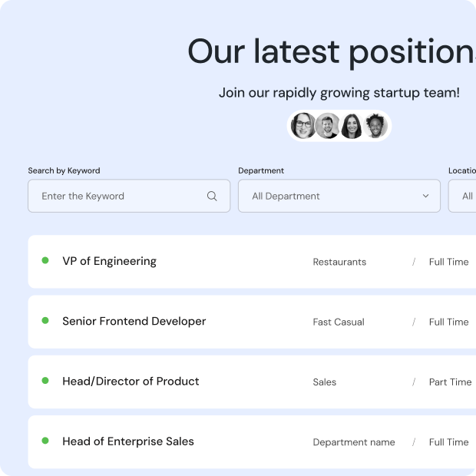Click green dot beside VP of Engineering
The image size is (476, 476).
pyautogui.click(x=45, y=261)
